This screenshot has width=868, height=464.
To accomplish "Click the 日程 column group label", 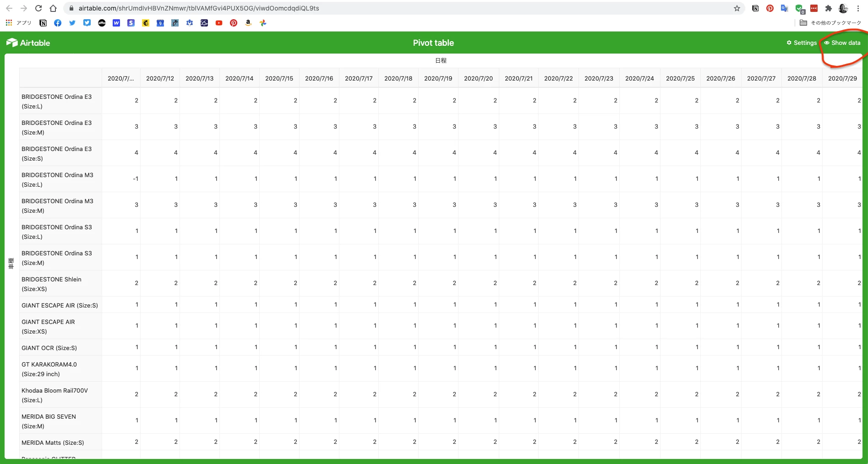I will (x=441, y=60).
